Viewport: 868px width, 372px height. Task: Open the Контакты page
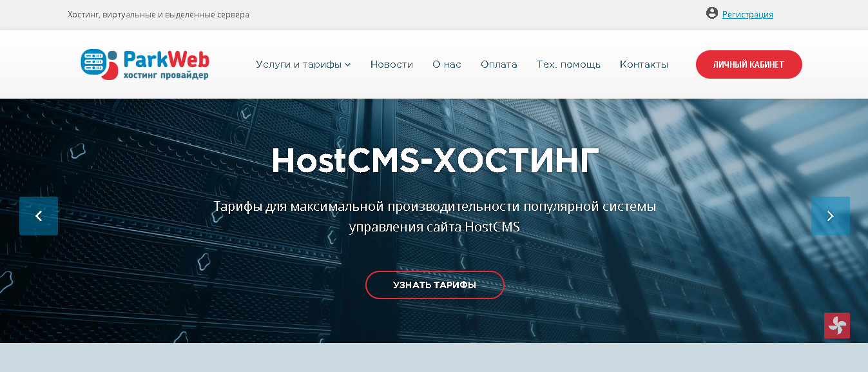pyautogui.click(x=644, y=64)
